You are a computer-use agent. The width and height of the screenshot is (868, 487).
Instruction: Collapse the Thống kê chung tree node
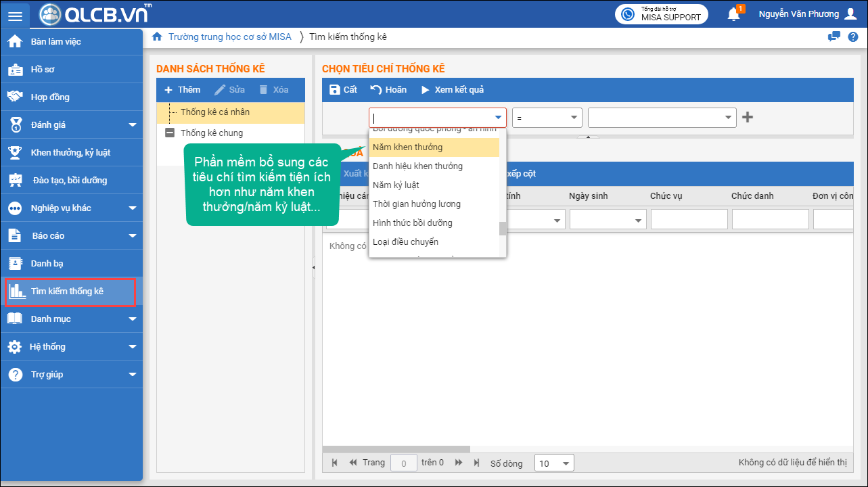(170, 133)
